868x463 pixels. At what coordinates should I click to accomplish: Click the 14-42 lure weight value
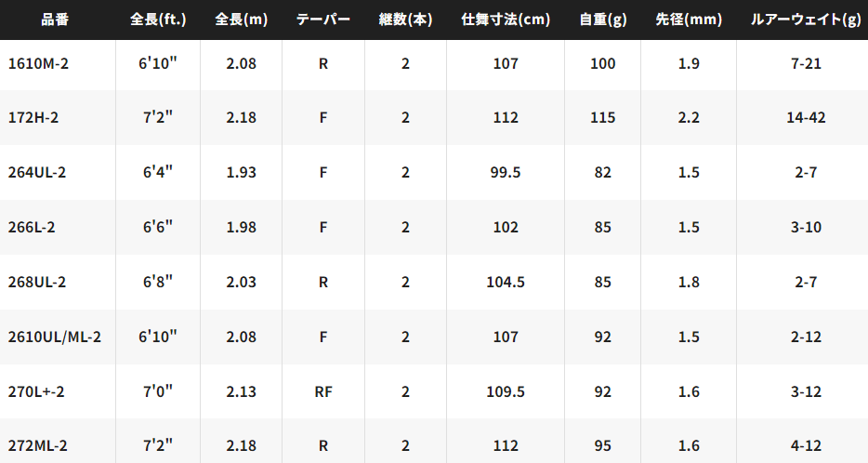(x=806, y=117)
